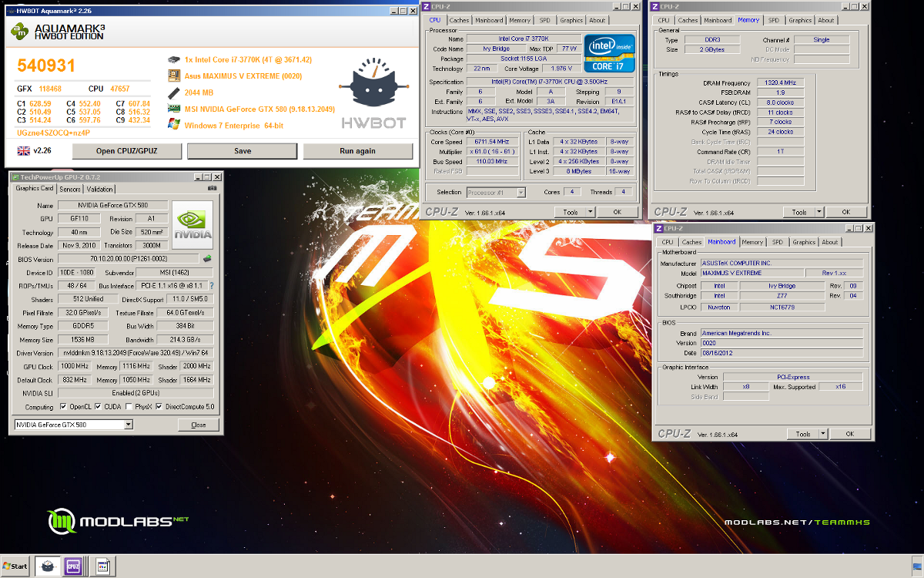Click OK in the CPU-Z Mainboard window

(x=850, y=434)
